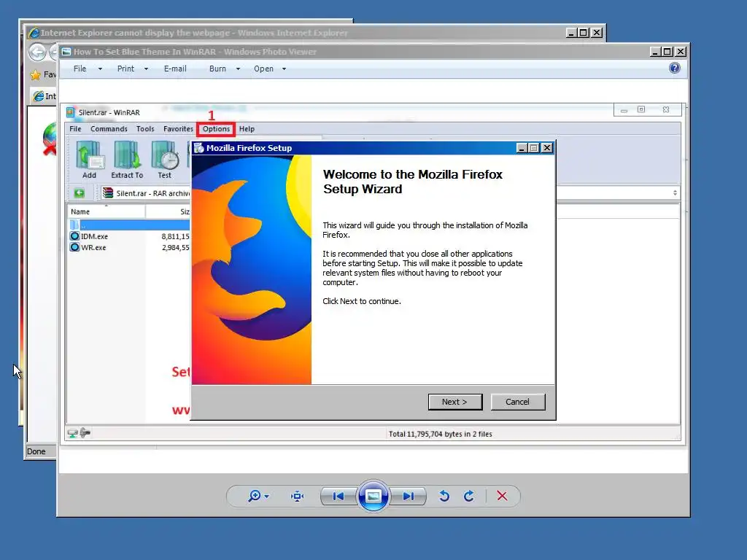The height and width of the screenshot is (560, 747).
Task: Go to previous image in Photo Viewer
Action: (x=338, y=496)
